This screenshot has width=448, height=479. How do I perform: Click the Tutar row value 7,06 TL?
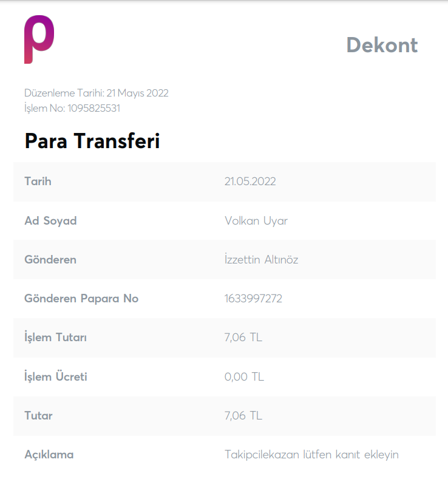coord(243,416)
